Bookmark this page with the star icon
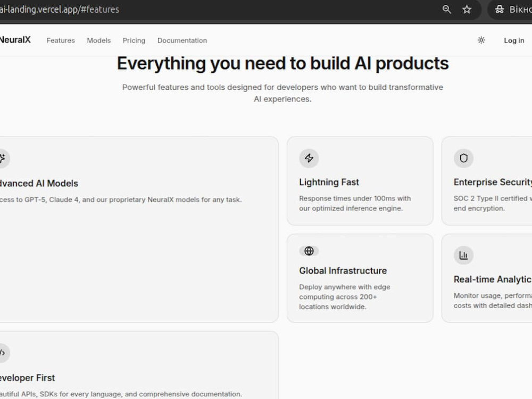The height and width of the screenshot is (399, 532). click(467, 10)
